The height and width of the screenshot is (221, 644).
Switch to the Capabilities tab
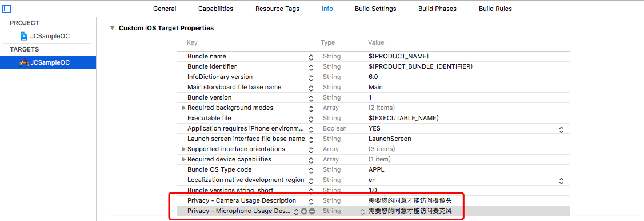(x=215, y=9)
